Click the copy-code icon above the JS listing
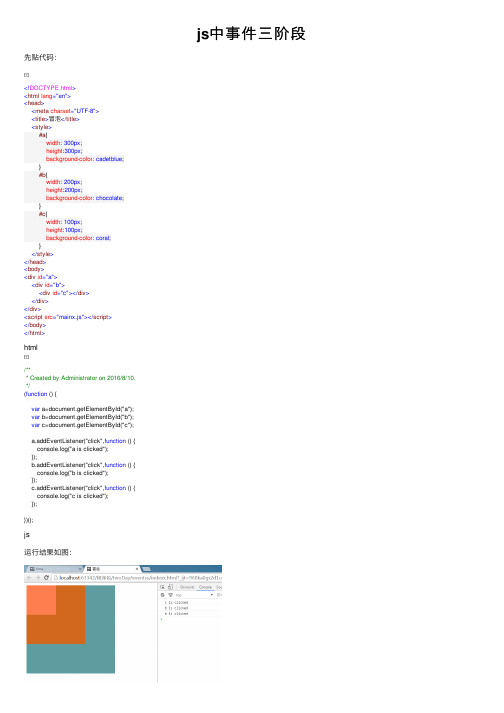The image size is (504, 713). point(26,357)
